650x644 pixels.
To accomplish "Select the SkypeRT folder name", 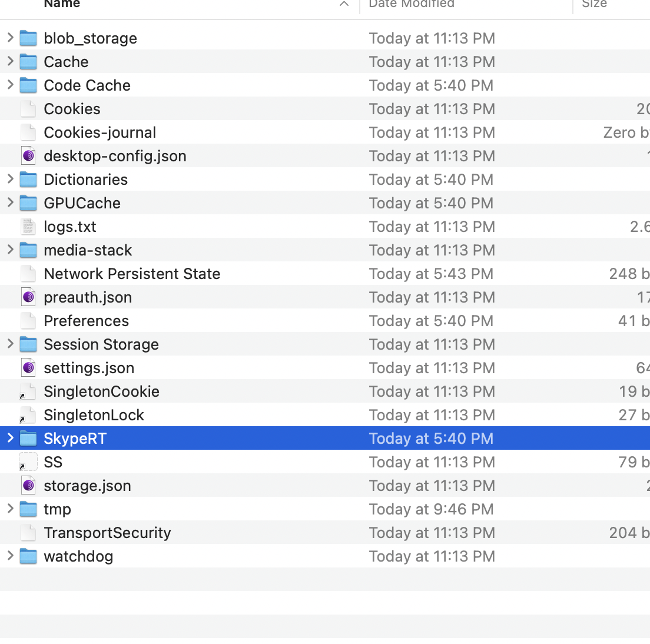I will click(75, 438).
